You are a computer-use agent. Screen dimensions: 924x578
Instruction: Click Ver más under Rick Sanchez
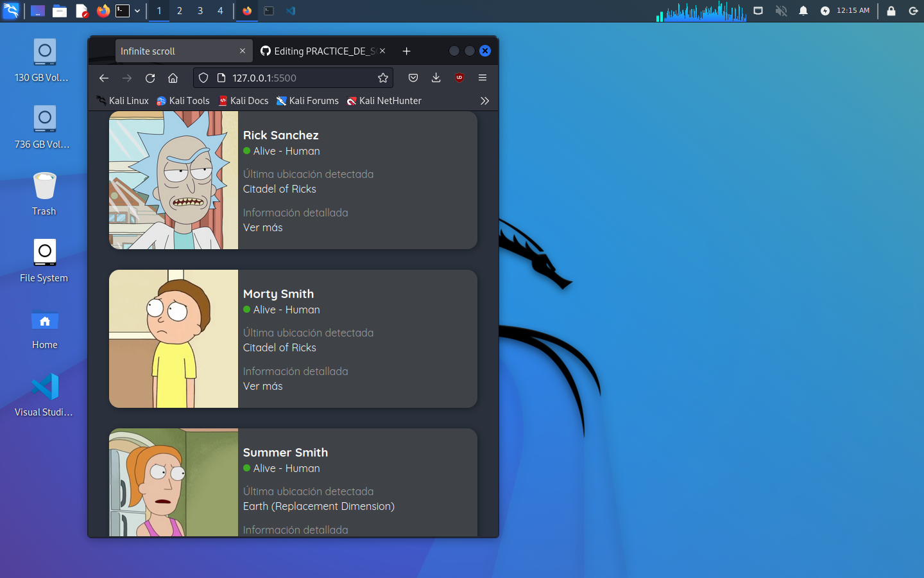(x=262, y=227)
